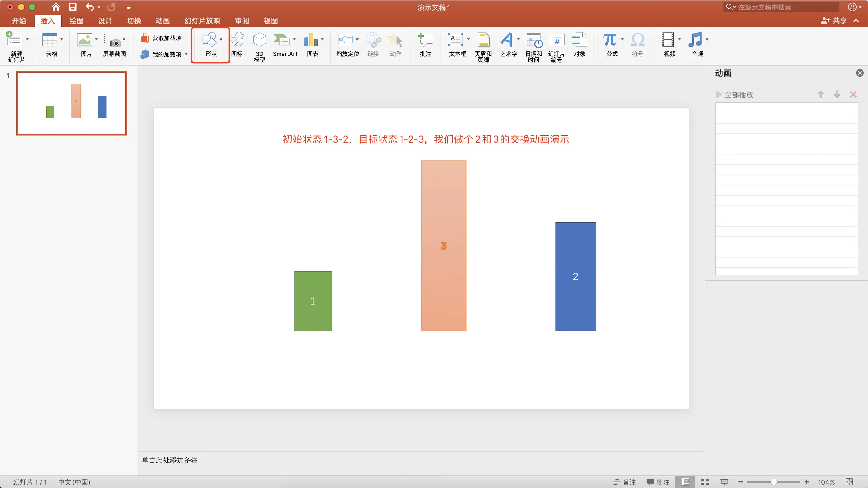Click the zoom slider handle
Viewport: 868px width, 488px height.
click(774, 482)
